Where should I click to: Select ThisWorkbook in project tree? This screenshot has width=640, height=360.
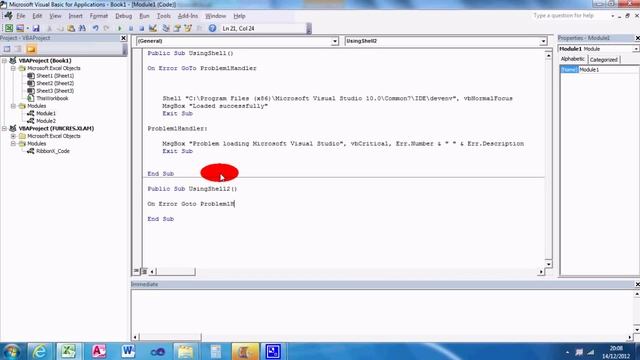(52, 98)
